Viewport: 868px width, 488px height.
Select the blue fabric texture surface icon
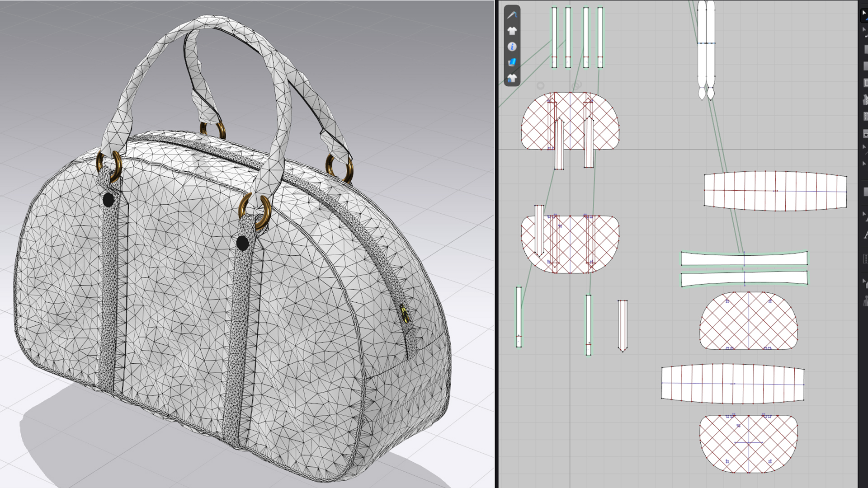click(x=512, y=62)
